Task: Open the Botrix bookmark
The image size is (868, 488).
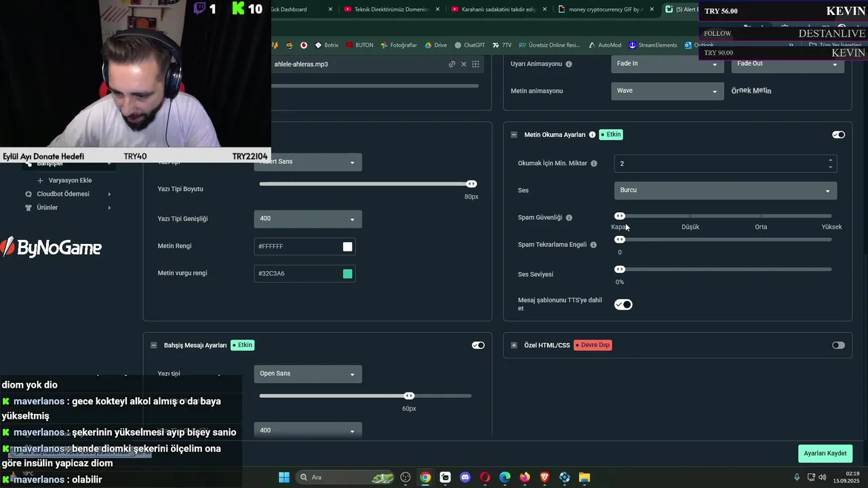Action: (x=326, y=45)
